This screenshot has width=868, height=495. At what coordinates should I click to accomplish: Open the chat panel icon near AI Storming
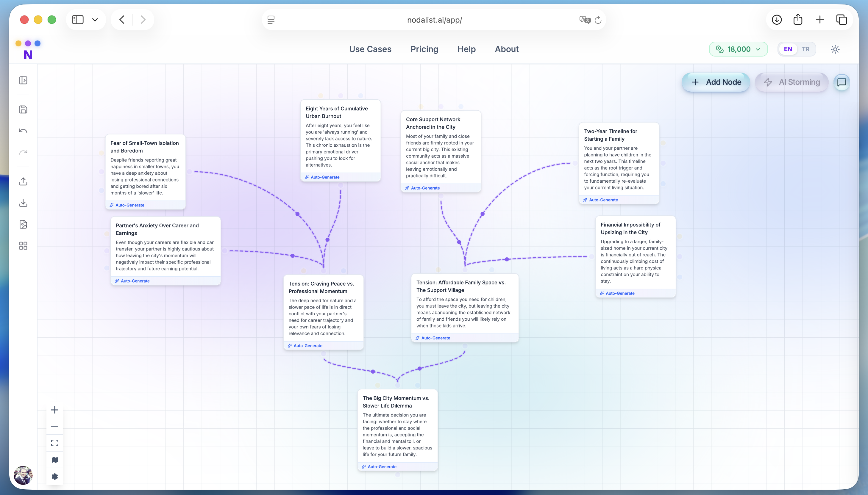click(x=842, y=82)
